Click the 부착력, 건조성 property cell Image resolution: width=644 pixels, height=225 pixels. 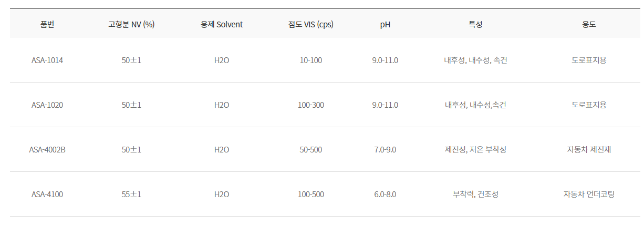click(475, 195)
